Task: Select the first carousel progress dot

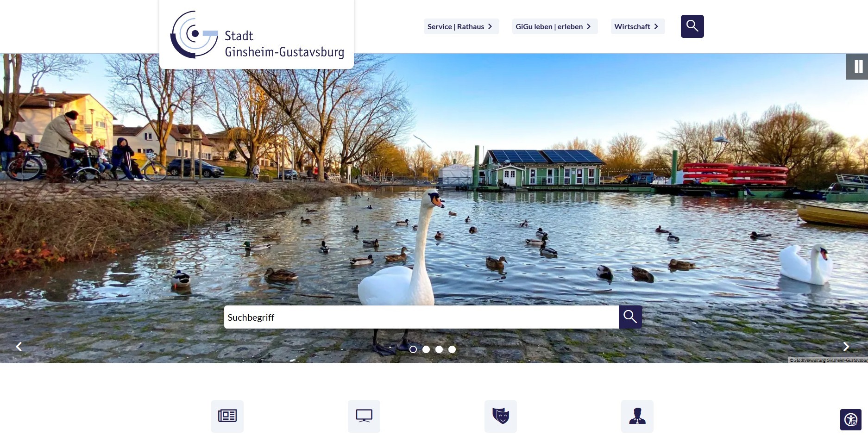Action: [413, 349]
